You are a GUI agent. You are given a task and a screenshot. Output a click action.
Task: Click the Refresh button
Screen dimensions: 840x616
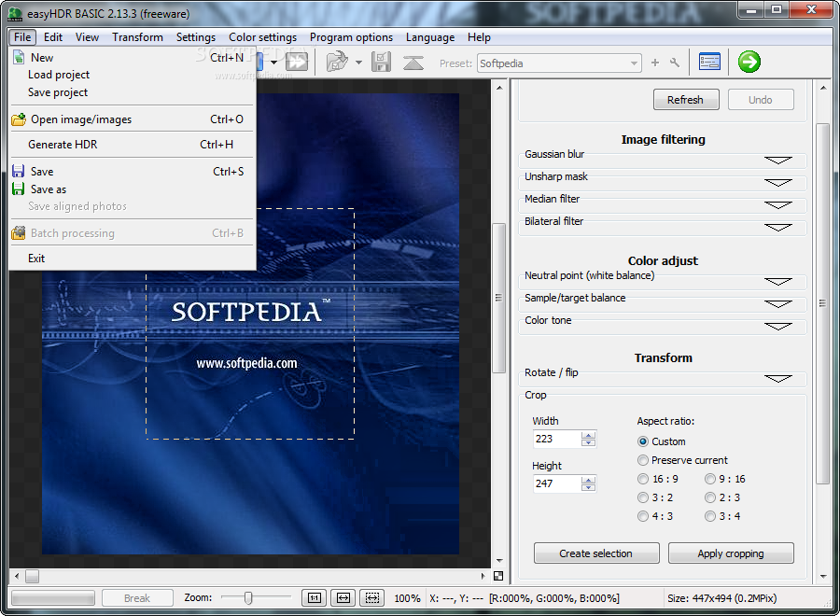[x=686, y=100]
